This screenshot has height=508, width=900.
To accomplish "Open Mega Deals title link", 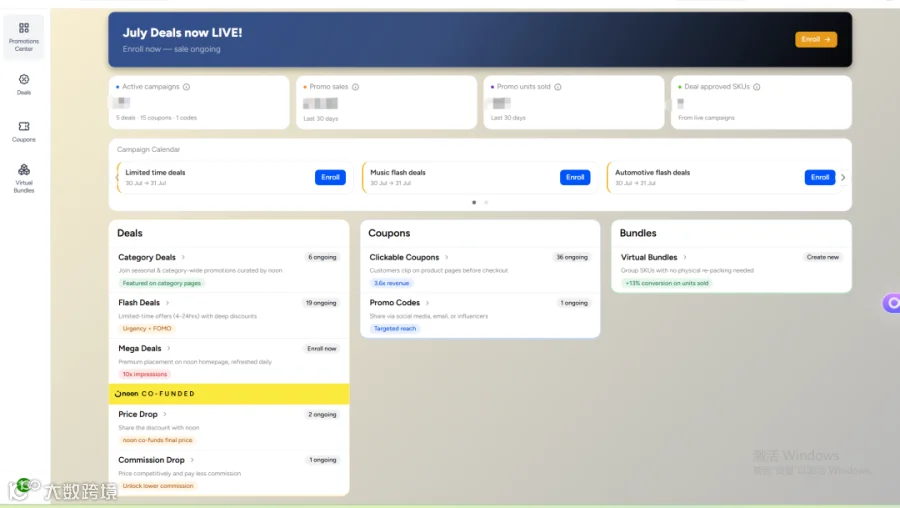I will click(x=139, y=348).
